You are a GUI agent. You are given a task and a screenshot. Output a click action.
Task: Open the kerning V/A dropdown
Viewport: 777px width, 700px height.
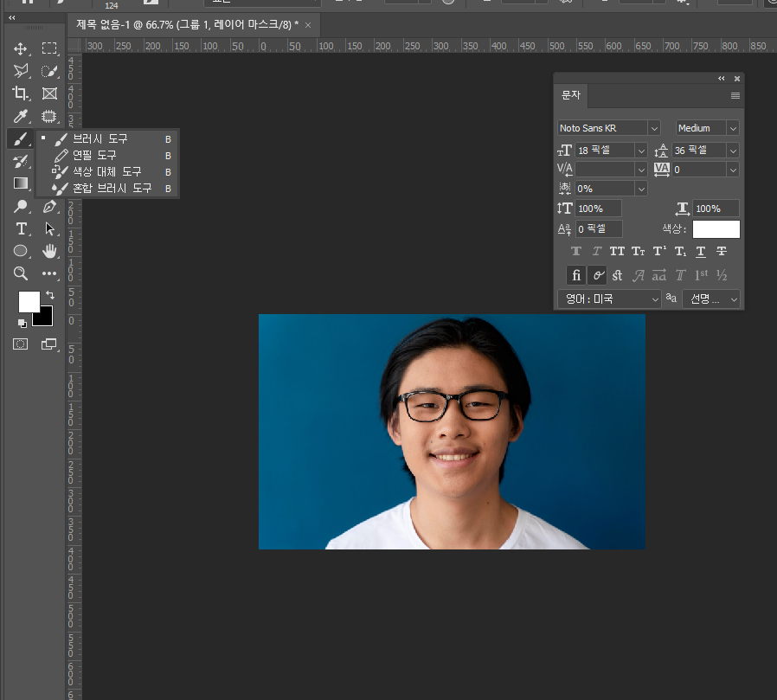641,170
